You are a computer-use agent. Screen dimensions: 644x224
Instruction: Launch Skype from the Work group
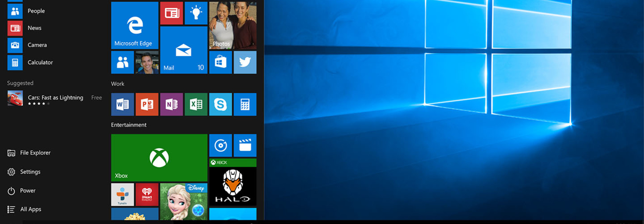(x=220, y=104)
